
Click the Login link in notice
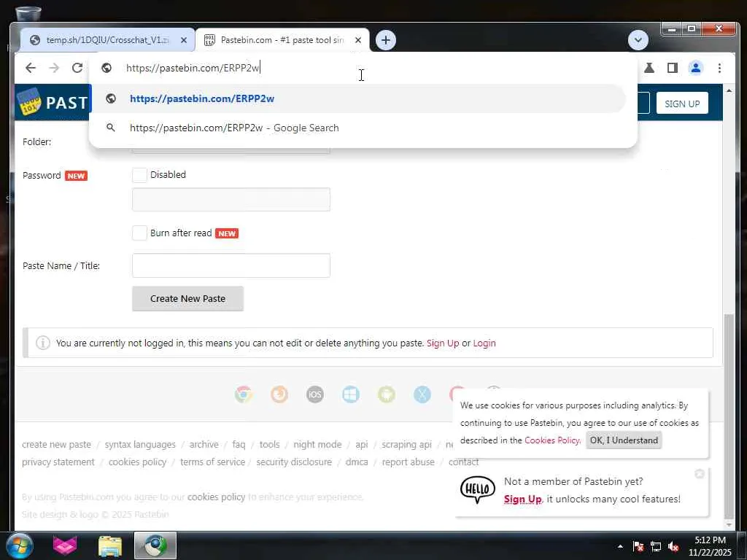click(484, 343)
